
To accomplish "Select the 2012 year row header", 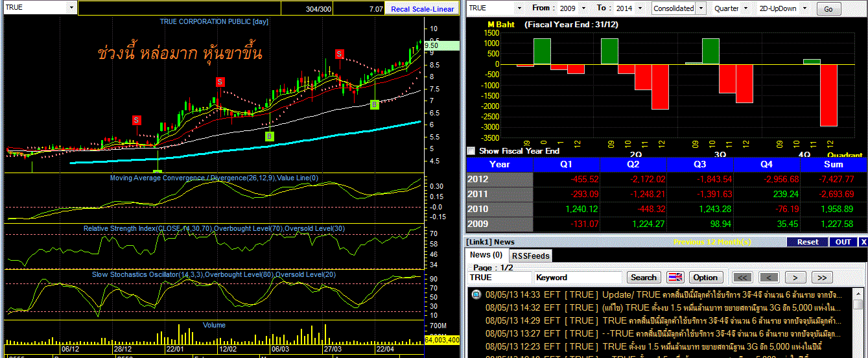I will [499, 180].
